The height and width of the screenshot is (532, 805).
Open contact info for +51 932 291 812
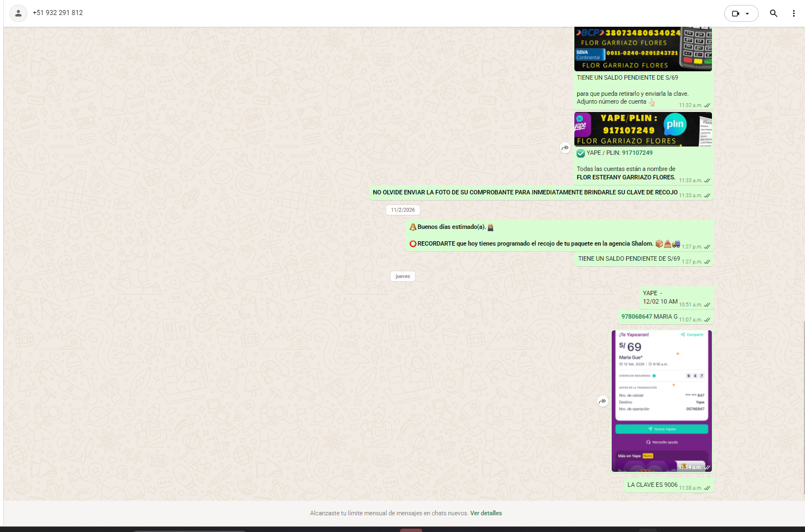click(x=58, y=13)
